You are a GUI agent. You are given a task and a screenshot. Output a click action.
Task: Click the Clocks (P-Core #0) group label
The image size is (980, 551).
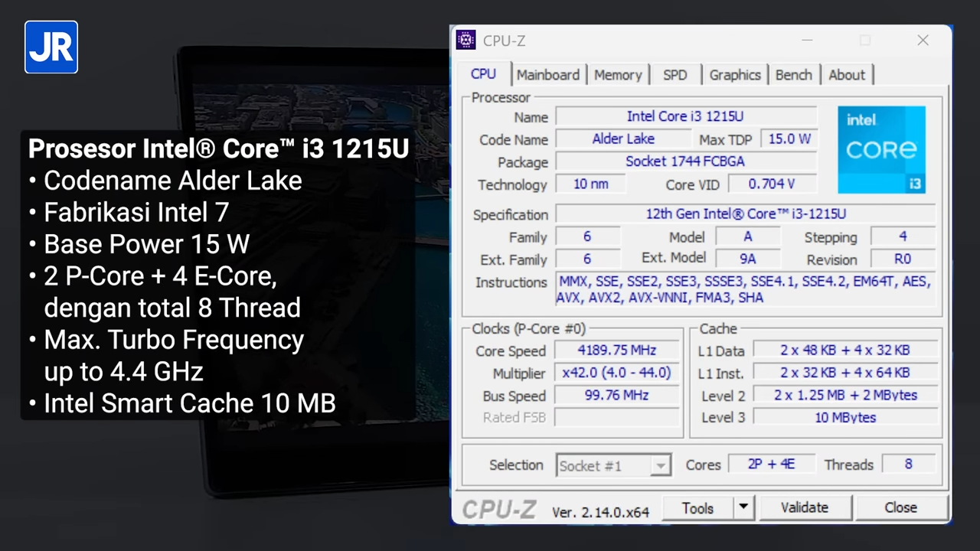pyautogui.click(x=528, y=328)
